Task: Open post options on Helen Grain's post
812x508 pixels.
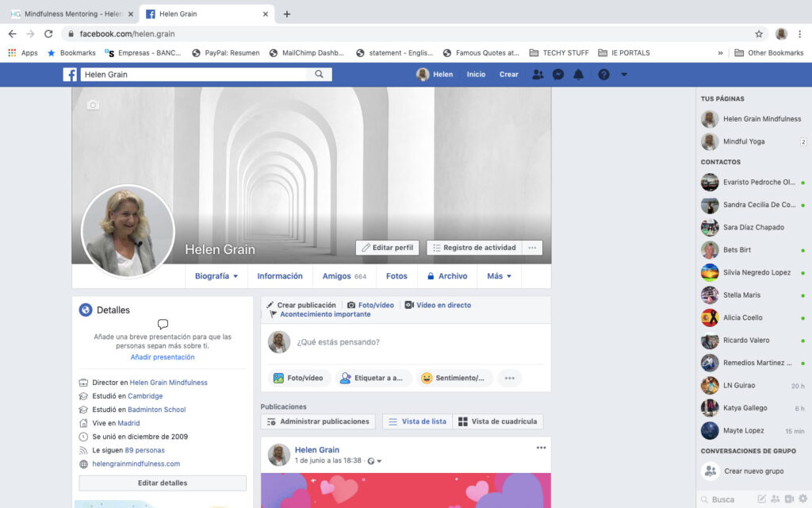Action: coord(541,448)
